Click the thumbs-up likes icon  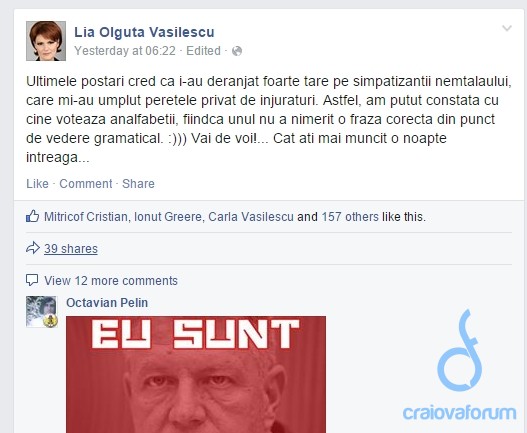click(33, 216)
